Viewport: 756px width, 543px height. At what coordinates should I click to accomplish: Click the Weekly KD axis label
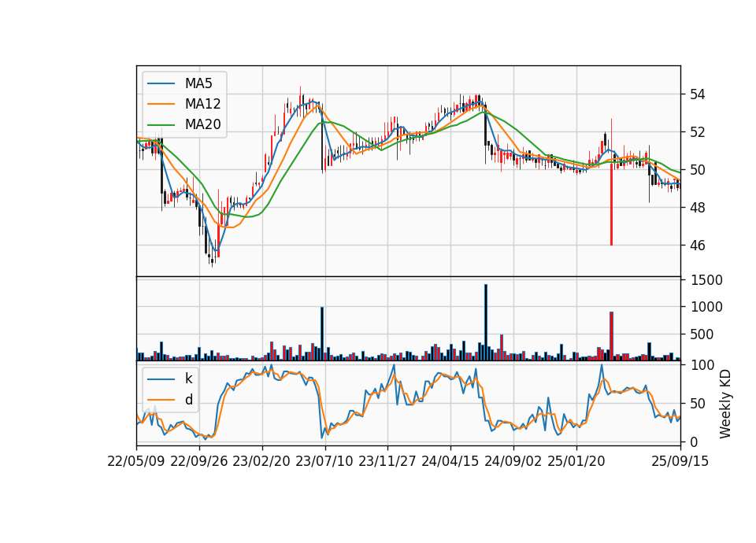[725, 404]
